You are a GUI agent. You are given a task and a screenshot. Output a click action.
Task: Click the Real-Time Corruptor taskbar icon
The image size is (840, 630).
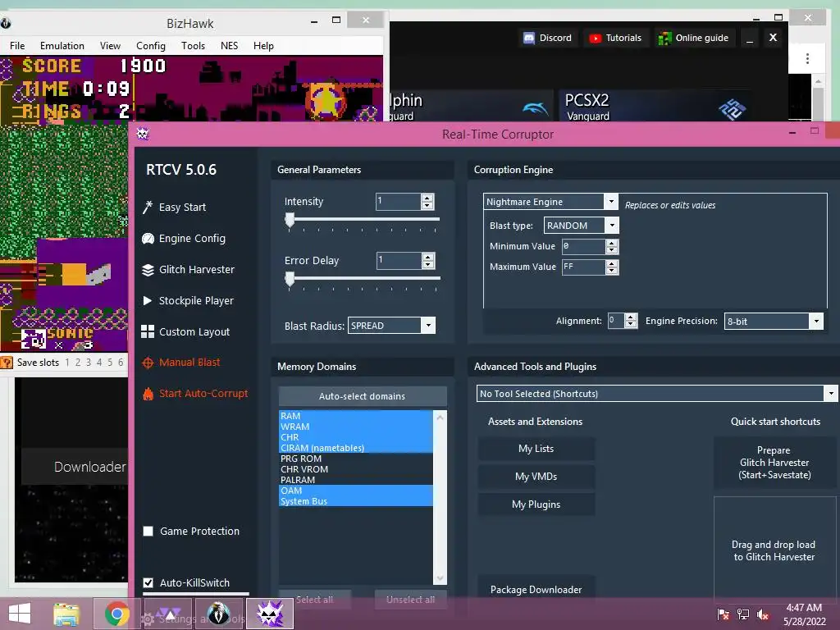coord(270,614)
